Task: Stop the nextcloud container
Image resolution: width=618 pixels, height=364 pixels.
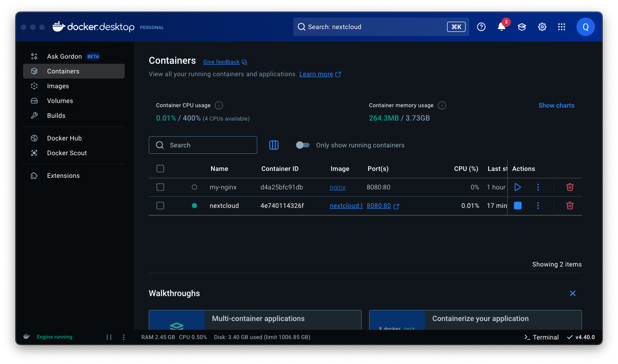Action: pos(518,206)
